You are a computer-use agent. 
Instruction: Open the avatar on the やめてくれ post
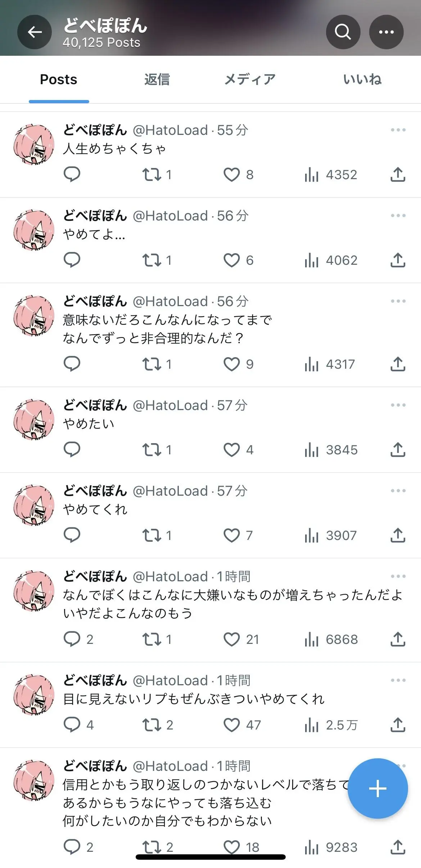click(x=34, y=505)
